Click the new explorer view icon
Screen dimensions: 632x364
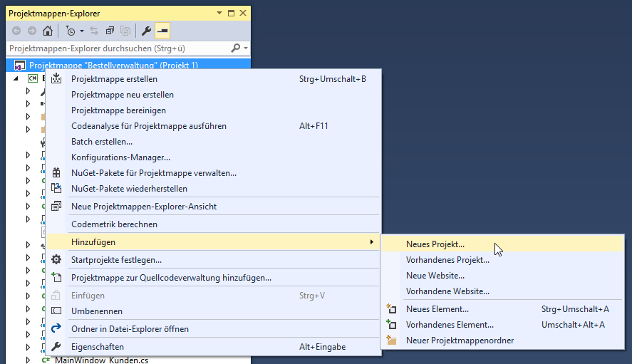click(x=56, y=206)
